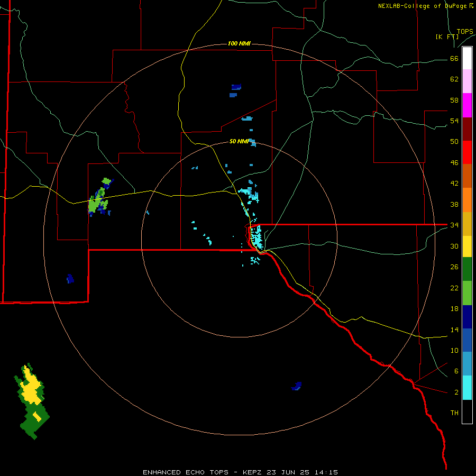Click the light pink legend swatch
The width and height of the screenshot is (476, 476).
[x=467, y=81]
